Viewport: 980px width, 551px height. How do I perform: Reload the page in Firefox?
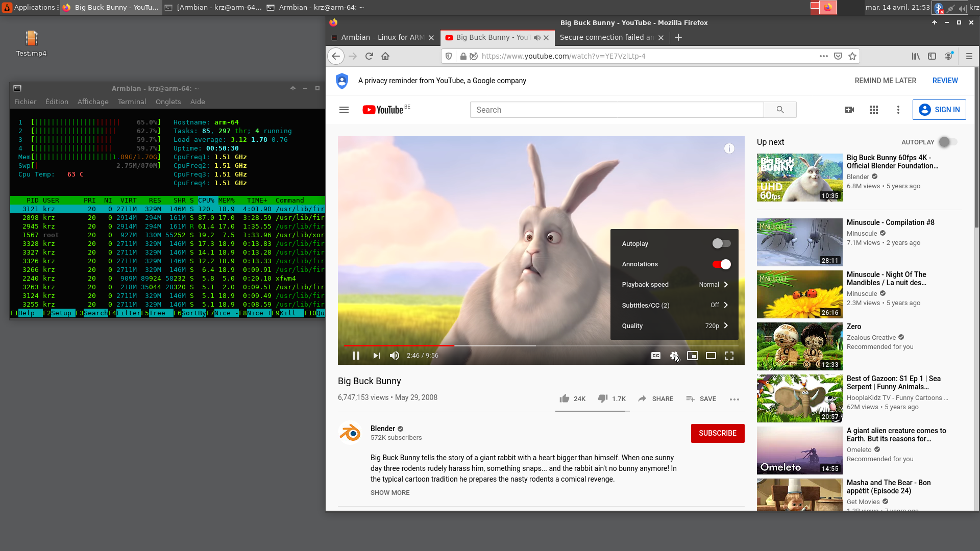tap(369, 56)
